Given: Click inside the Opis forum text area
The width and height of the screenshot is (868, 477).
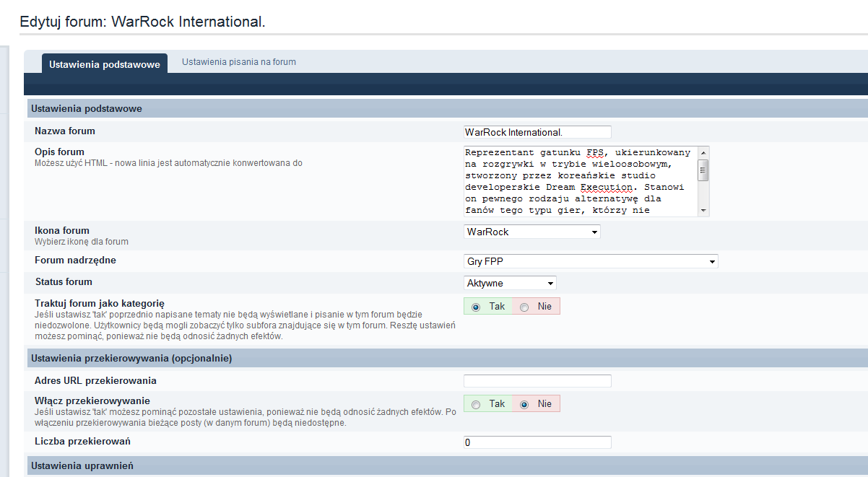Looking at the screenshot, I should point(579,181).
